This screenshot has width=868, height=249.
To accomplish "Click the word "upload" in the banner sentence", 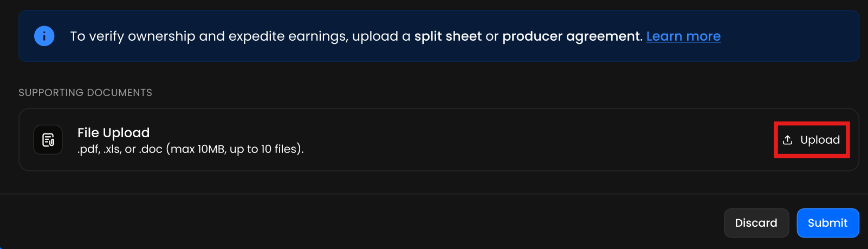I will pos(375,36).
